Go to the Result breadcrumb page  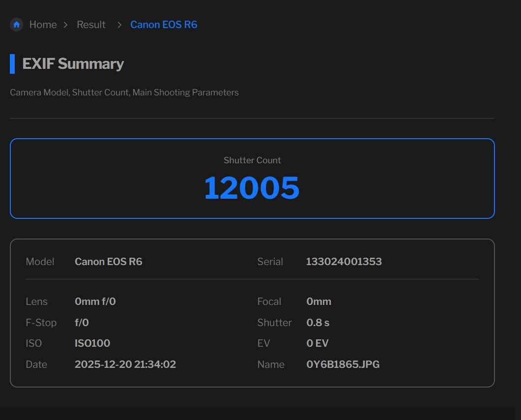click(x=91, y=25)
